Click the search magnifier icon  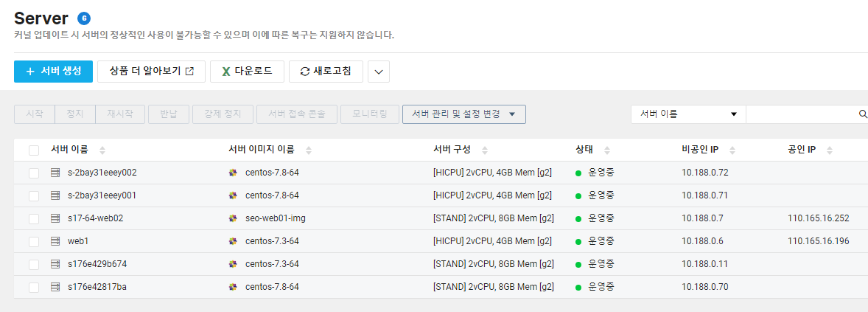(862, 114)
